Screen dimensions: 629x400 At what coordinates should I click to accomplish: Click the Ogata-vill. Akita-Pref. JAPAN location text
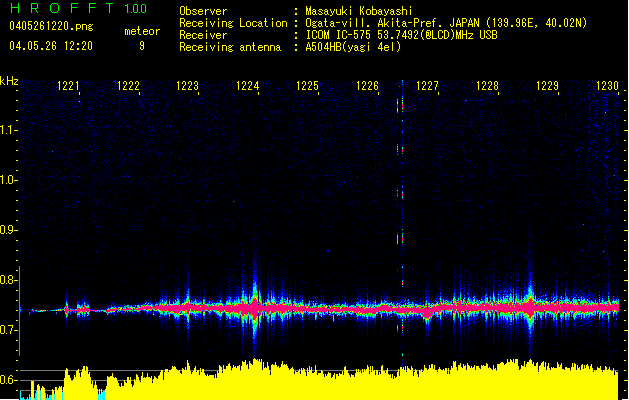446,23
